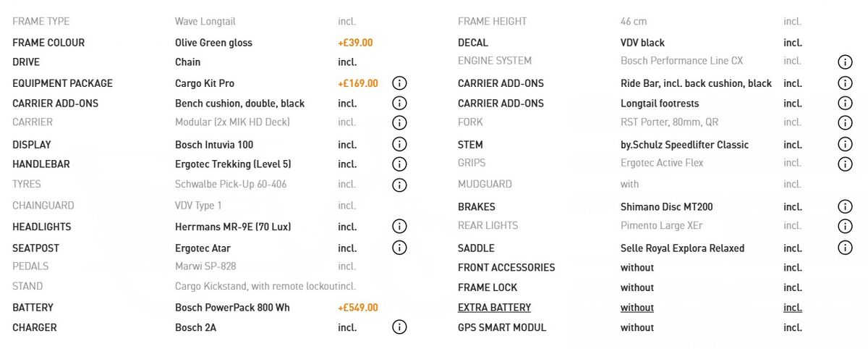
Task: Show info for Schwalbe Pick-Up tyres
Action: point(399,185)
